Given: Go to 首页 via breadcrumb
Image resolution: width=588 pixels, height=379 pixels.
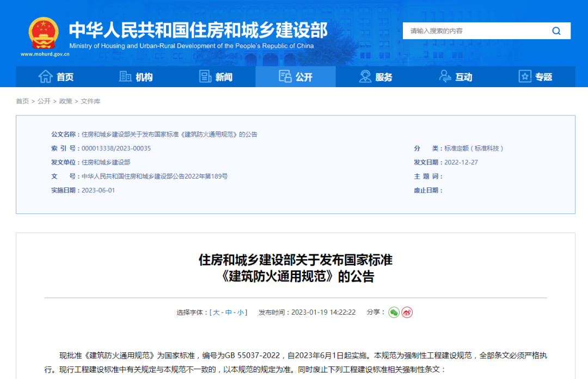Looking at the screenshot, I should [x=22, y=101].
